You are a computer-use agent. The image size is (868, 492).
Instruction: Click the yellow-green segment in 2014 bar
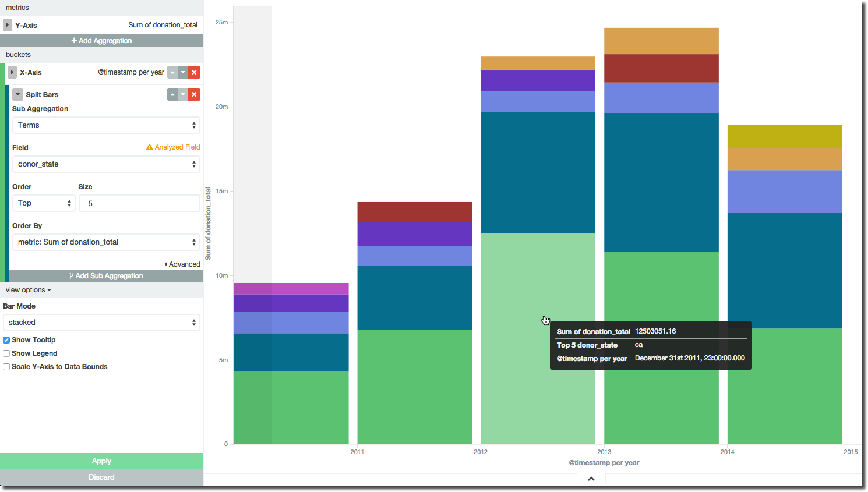coord(784,136)
